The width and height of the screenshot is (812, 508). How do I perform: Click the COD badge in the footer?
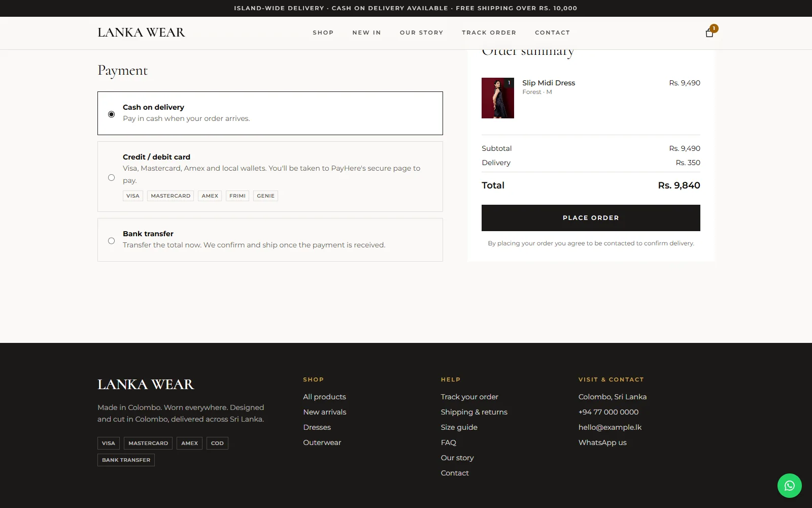tap(217, 443)
